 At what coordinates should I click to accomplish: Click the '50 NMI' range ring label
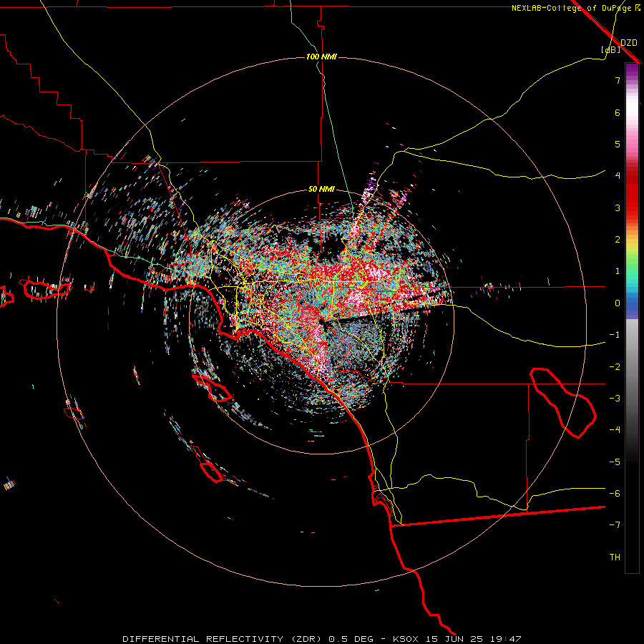click(321, 190)
